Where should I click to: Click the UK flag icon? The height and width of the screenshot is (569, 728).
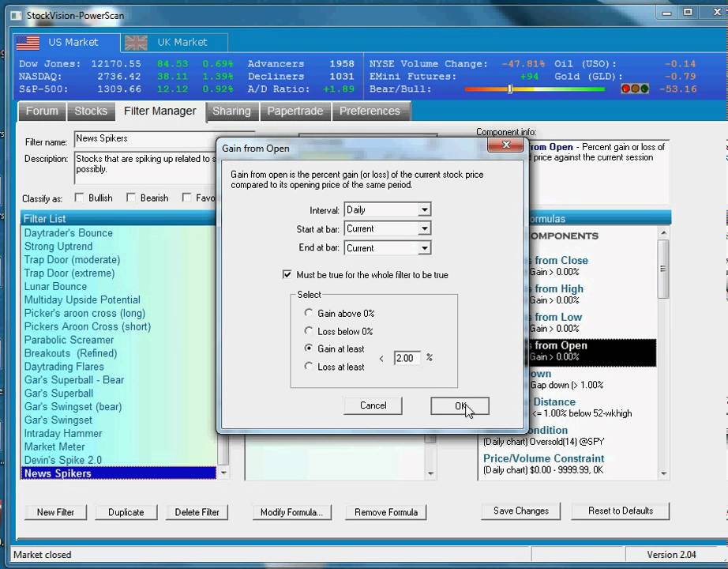coord(136,43)
